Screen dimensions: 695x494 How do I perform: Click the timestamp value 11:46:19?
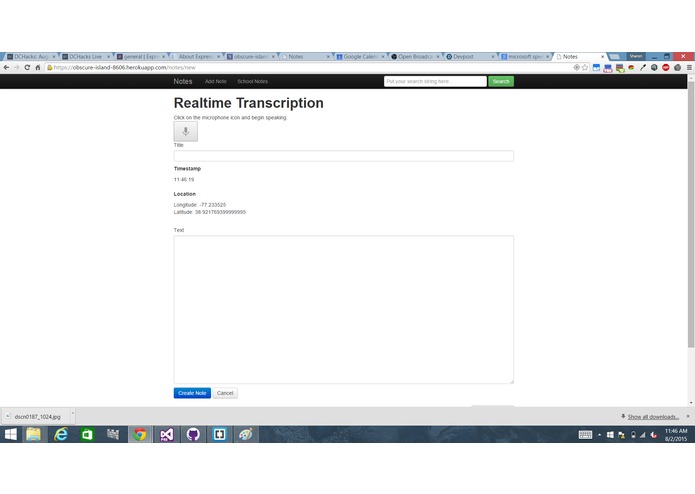[184, 180]
